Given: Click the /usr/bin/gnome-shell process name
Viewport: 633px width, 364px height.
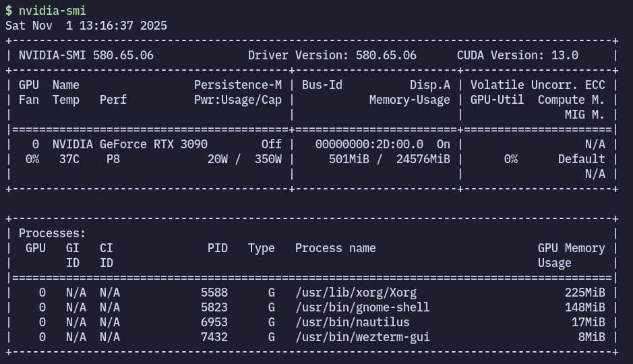Looking at the screenshot, I should (362, 307).
